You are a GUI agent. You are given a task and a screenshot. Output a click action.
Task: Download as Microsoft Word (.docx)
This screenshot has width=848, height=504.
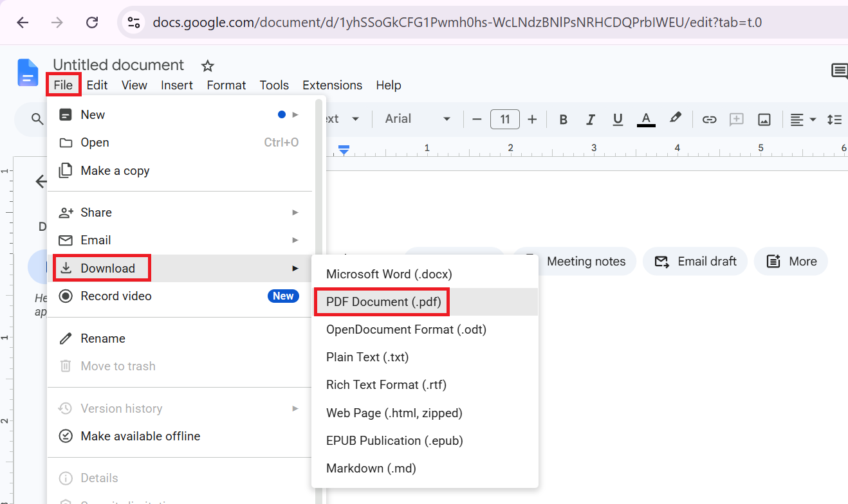tap(425, 274)
